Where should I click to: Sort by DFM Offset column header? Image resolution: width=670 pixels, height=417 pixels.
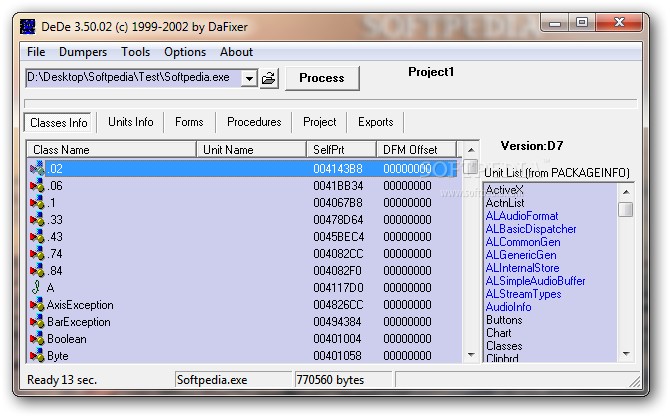tap(417, 150)
